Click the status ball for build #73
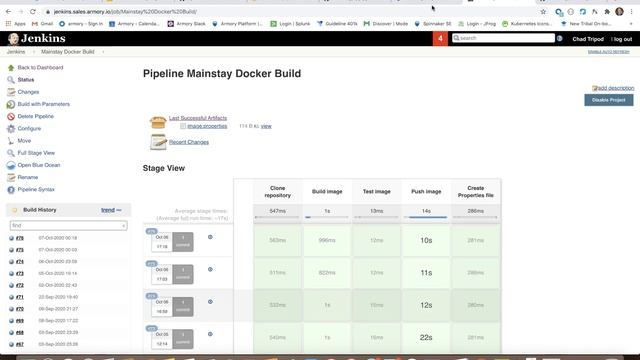This screenshot has height=360, width=640. click(x=11, y=273)
